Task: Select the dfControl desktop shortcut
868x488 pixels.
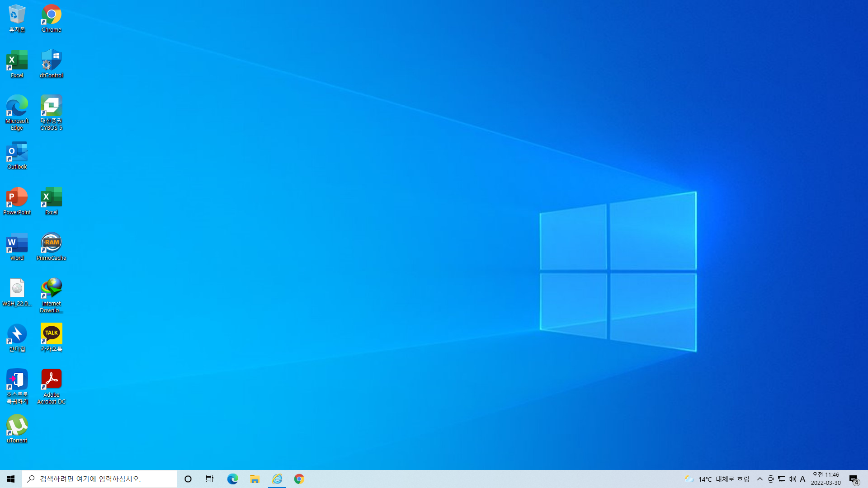Action: (52, 65)
